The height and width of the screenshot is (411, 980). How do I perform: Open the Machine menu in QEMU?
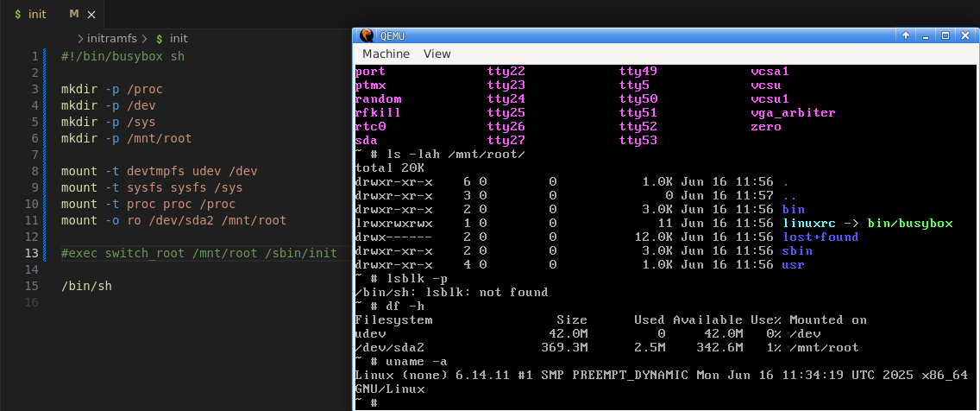coord(386,54)
